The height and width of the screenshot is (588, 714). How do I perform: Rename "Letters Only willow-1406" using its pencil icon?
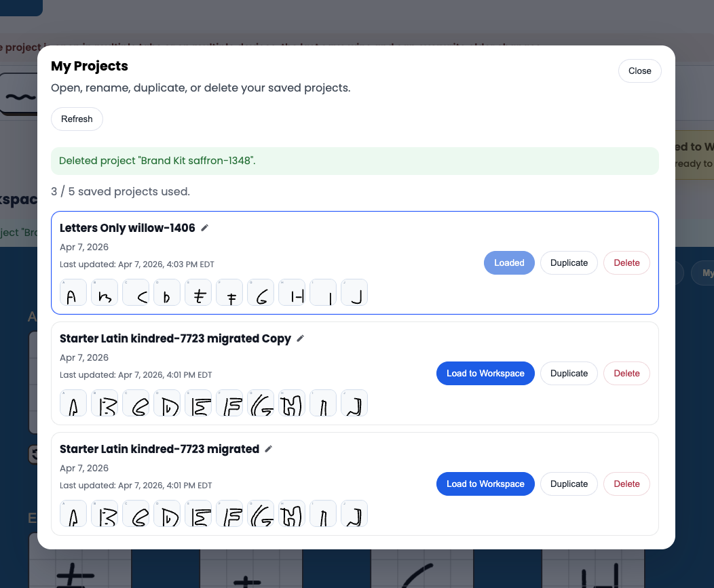click(205, 228)
